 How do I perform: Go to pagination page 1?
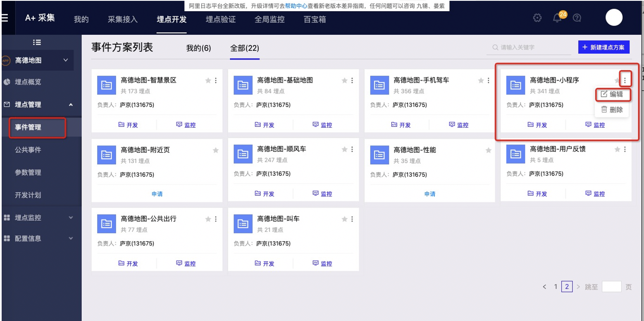556,287
